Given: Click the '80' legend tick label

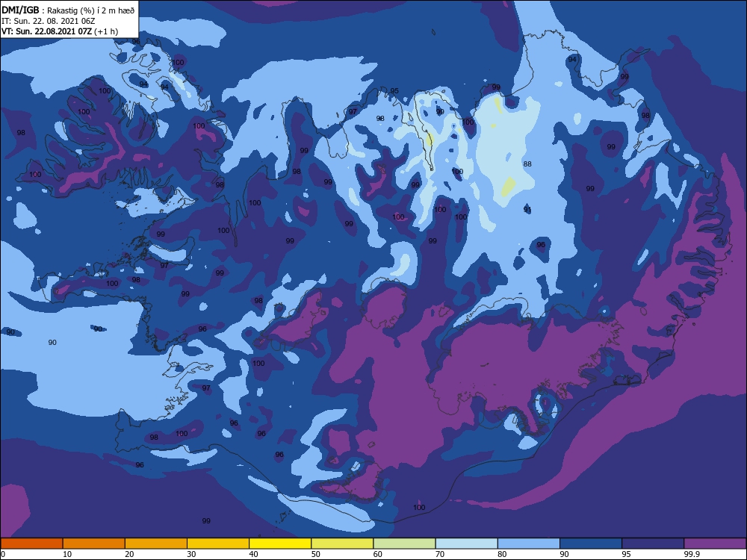Looking at the screenshot, I should click(x=502, y=554).
